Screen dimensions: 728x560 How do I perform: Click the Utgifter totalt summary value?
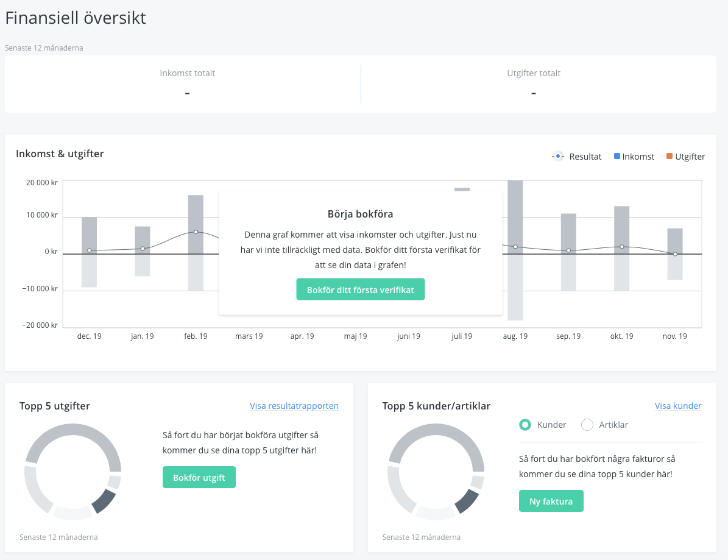[534, 93]
